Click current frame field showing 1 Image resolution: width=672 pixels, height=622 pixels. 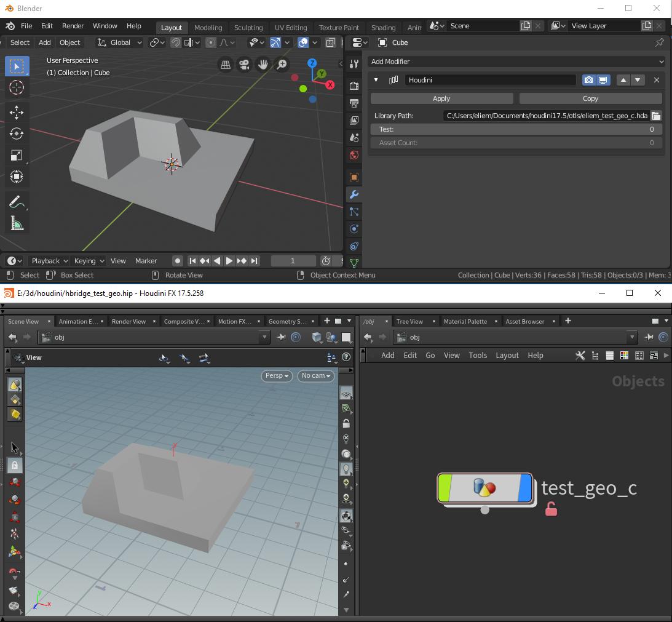293,261
